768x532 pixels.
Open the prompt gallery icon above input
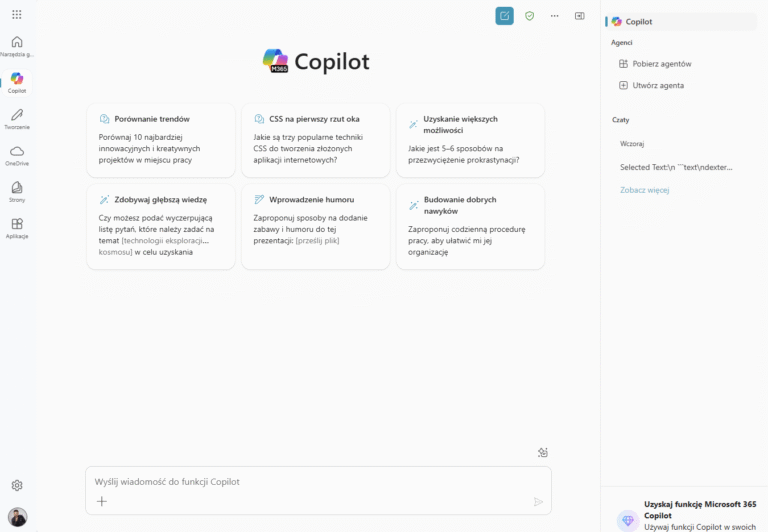point(543,452)
